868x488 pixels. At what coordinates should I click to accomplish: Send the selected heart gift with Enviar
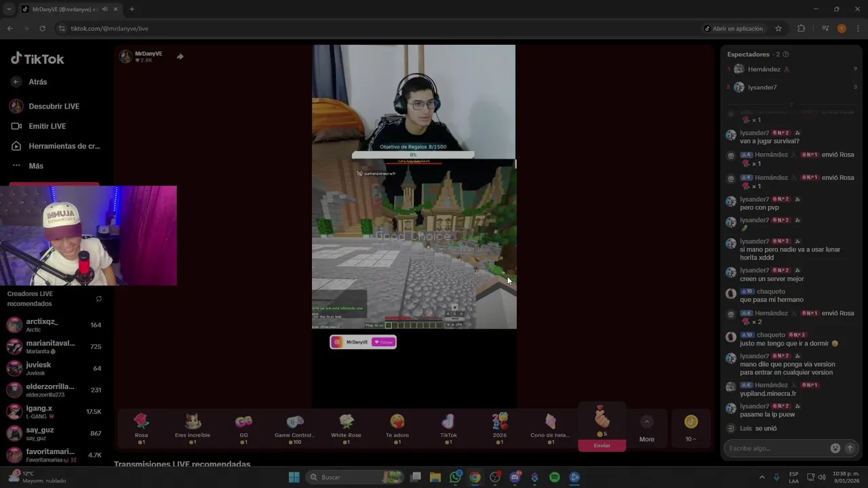pyautogui.click(x=602, y=445)
